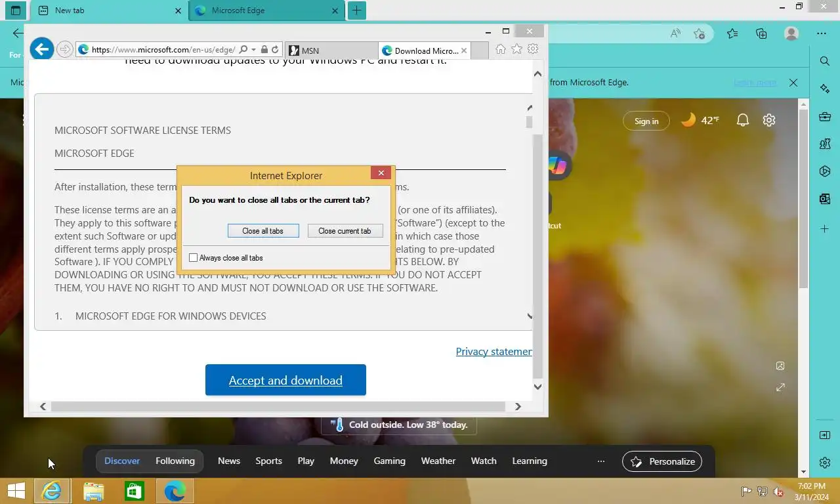
Task: Click the volume icon in system tray
Action: [x=778, y=491]
